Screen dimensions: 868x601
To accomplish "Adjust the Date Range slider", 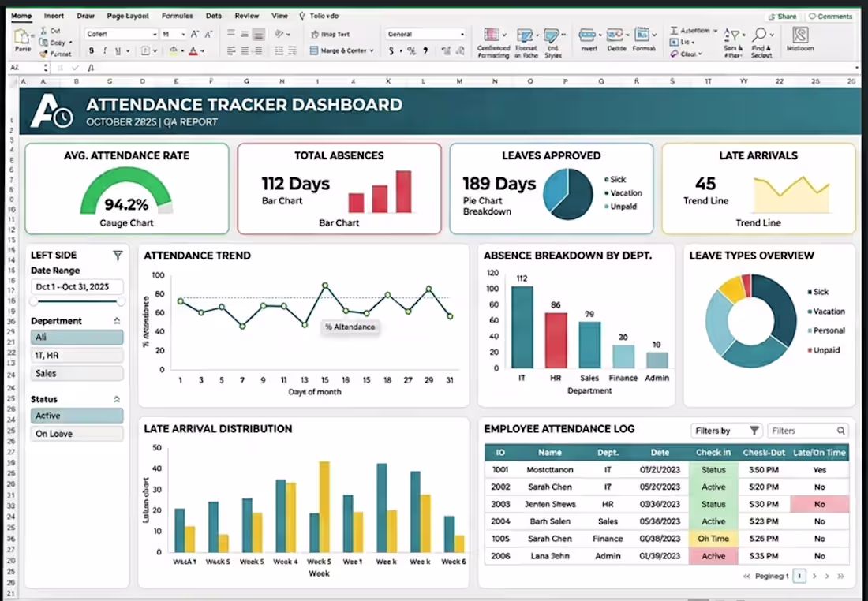I will [77, 301].
